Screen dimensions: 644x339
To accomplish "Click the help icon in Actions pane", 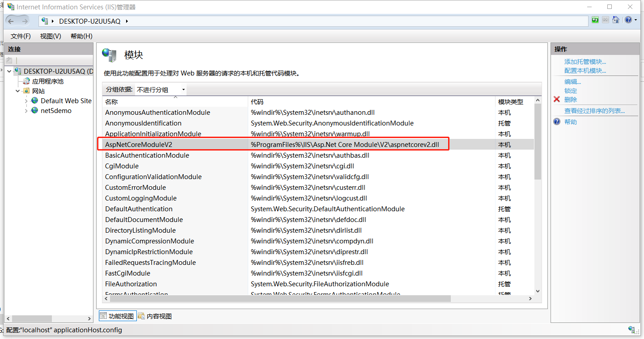I will (x=557, y=121).
